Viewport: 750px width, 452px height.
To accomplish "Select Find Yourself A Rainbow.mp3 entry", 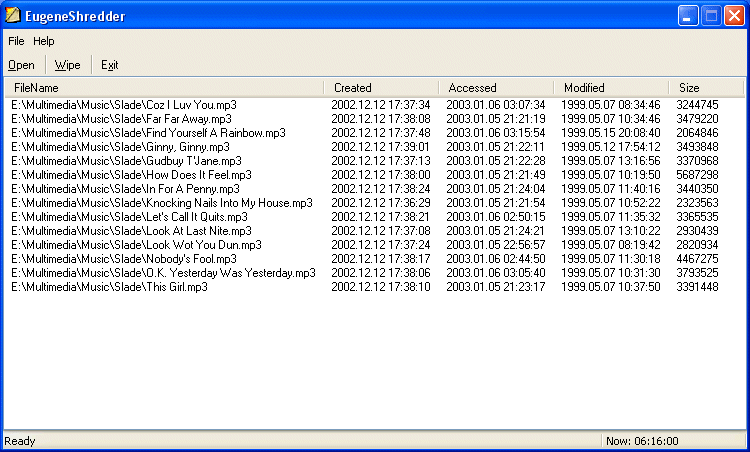I will point(148,132).
